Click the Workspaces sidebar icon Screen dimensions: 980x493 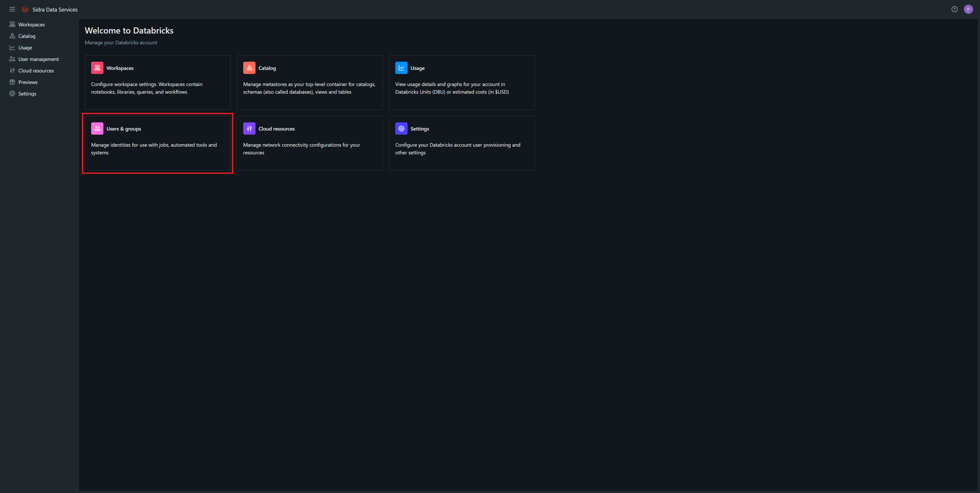12,24
